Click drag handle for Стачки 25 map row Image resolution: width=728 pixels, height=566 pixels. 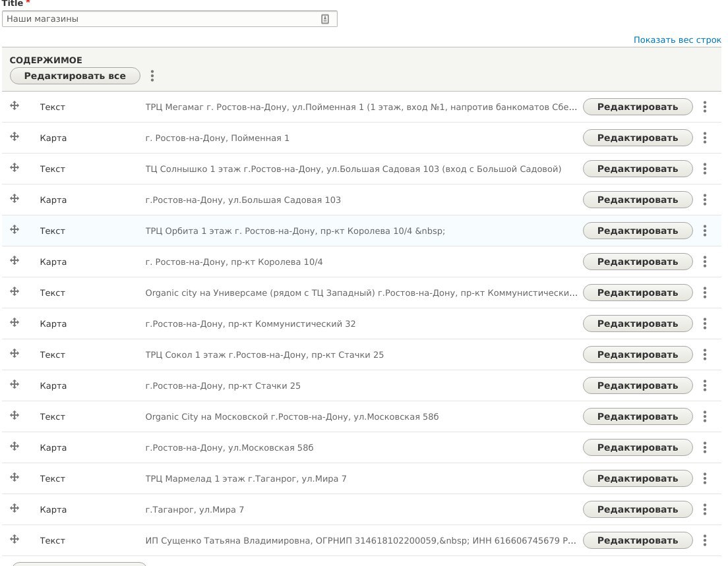coord(15,384)
